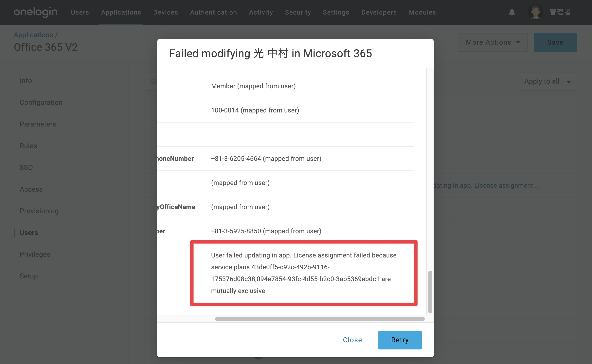Select Rules in the sidebar
Viewport: 592px width, 364px height.
point(28,146)
